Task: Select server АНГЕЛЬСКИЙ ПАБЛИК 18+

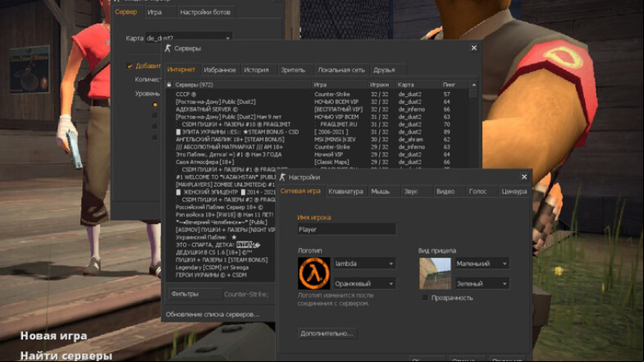Action: [x=316, y=140]
